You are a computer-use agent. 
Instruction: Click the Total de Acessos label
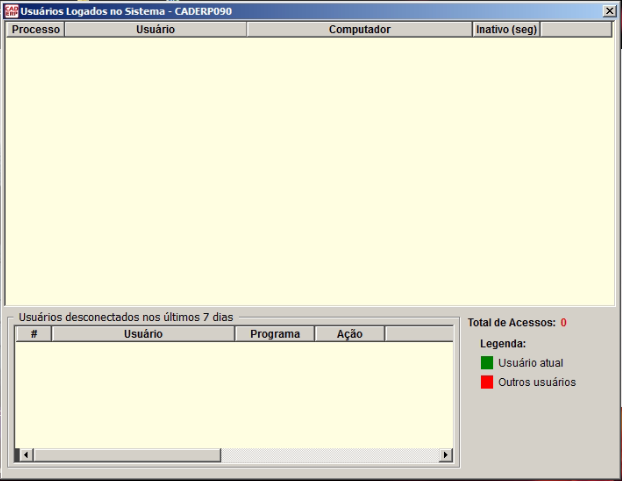point(512,322)
